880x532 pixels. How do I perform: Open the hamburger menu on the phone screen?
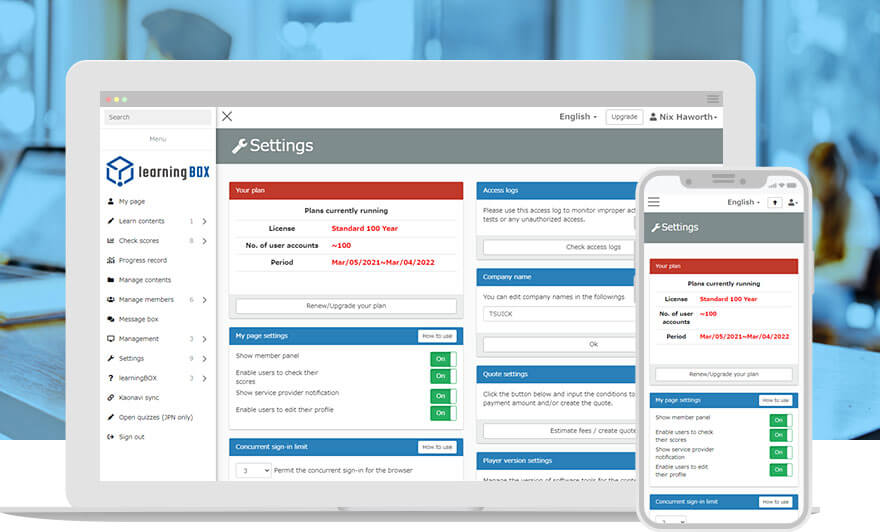654,202
